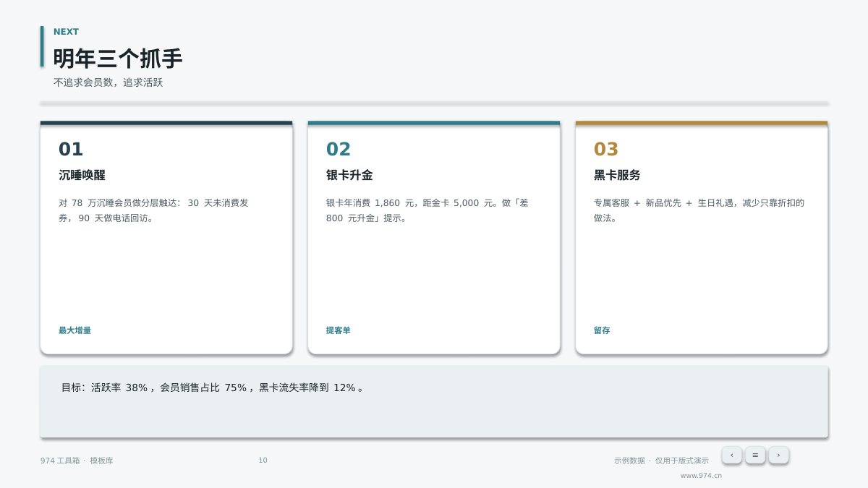Select the 沉睡唤醒 card heading
Viewport: 868px width, 488px height.
[x=82, y=175]
